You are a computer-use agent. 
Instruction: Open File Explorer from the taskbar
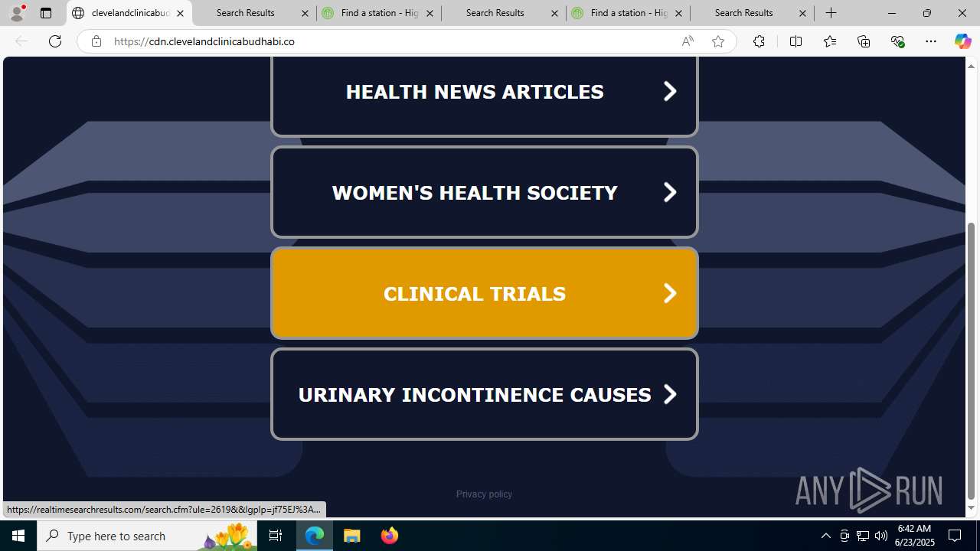352,536
